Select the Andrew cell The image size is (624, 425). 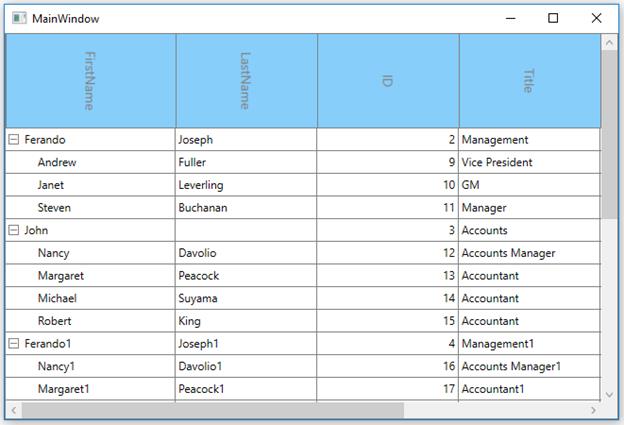pos(90,162)
